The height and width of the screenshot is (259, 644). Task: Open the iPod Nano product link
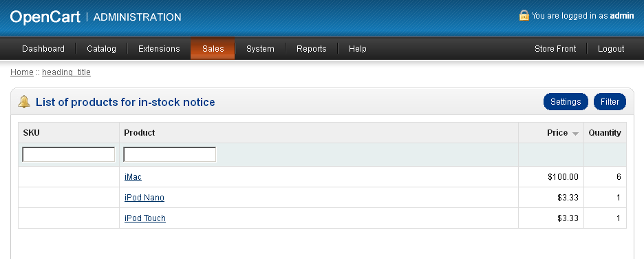pos(144,197)
